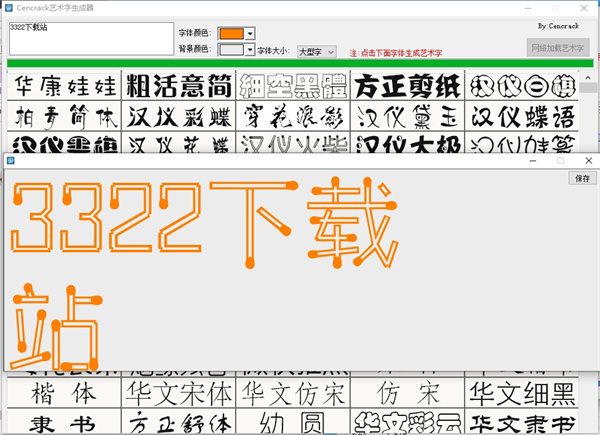
Task: Close the Cencrack艺术字生成器 main window
Action: (584, 8)
